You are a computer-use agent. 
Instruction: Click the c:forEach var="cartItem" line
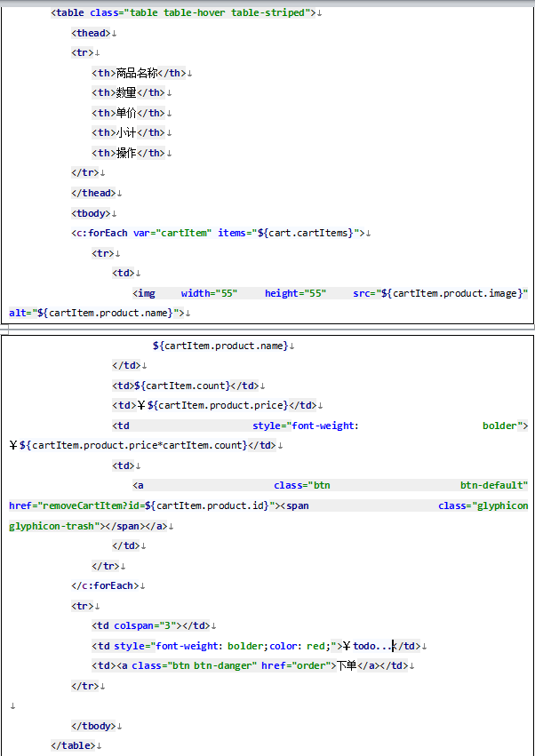coord(218,233)
